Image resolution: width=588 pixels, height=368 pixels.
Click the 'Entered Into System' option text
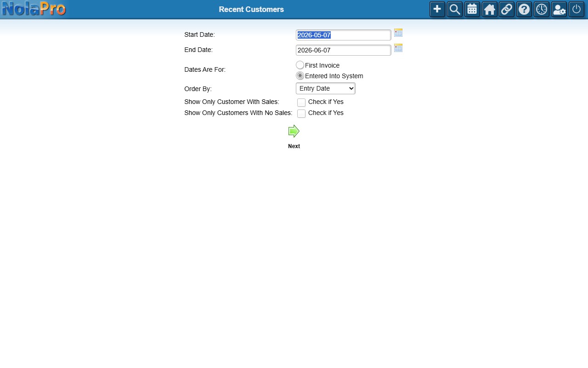coord(334,76)
